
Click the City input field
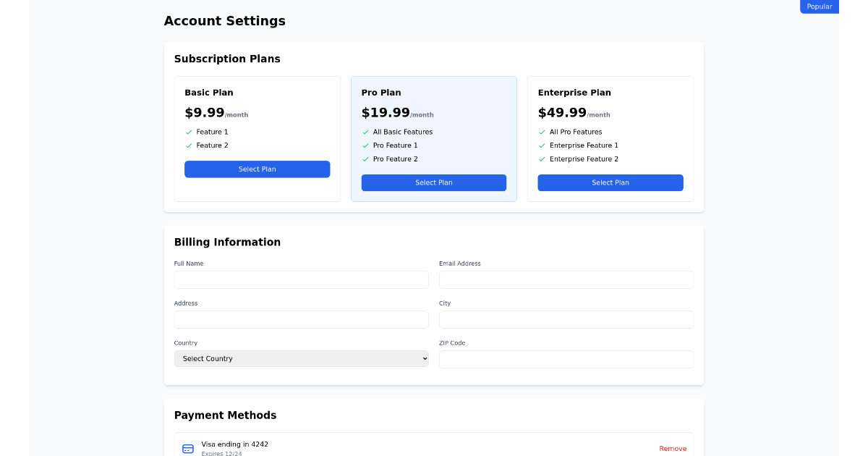tap(566, 319)
